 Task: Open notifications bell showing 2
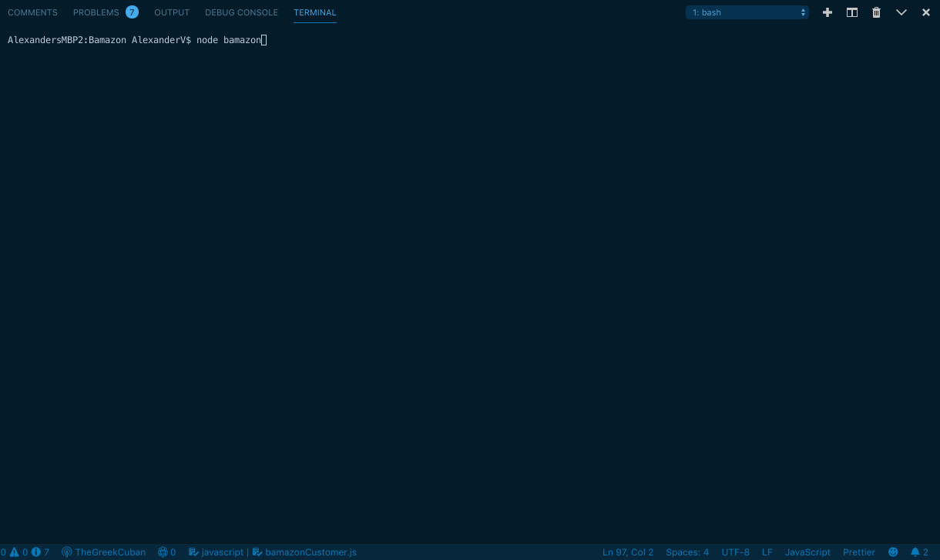tap(919, 552)
